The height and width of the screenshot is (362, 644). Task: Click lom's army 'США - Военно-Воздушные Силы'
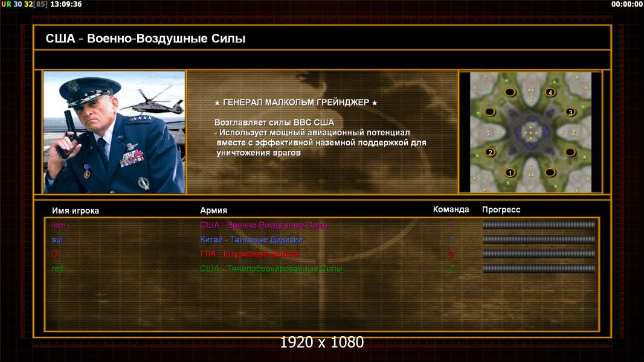pyautogui.click(x=263, y=225)
